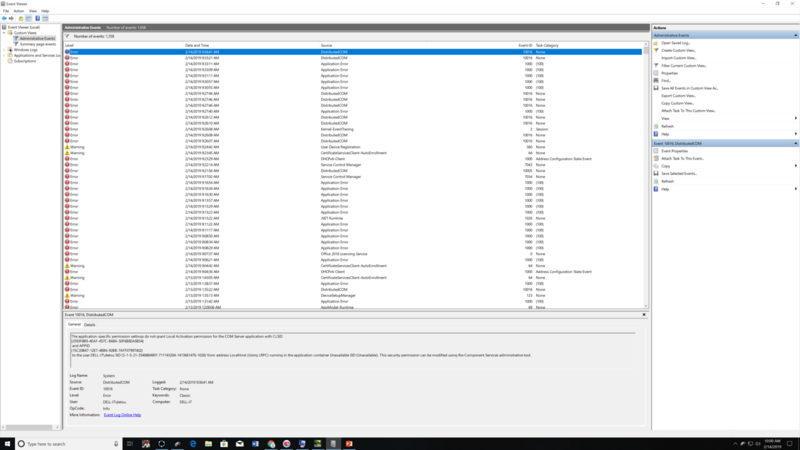
Task: Close the event preview pane
Action: click(644, 315)
